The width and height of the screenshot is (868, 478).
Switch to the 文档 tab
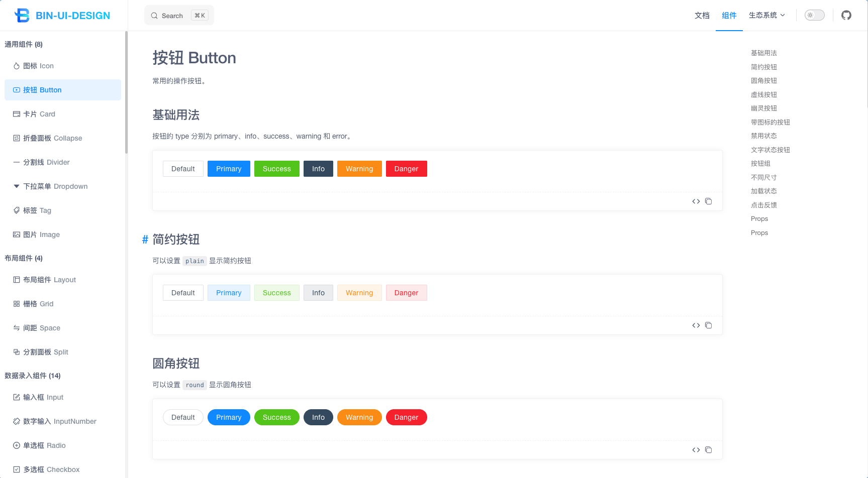coord(702,16)
